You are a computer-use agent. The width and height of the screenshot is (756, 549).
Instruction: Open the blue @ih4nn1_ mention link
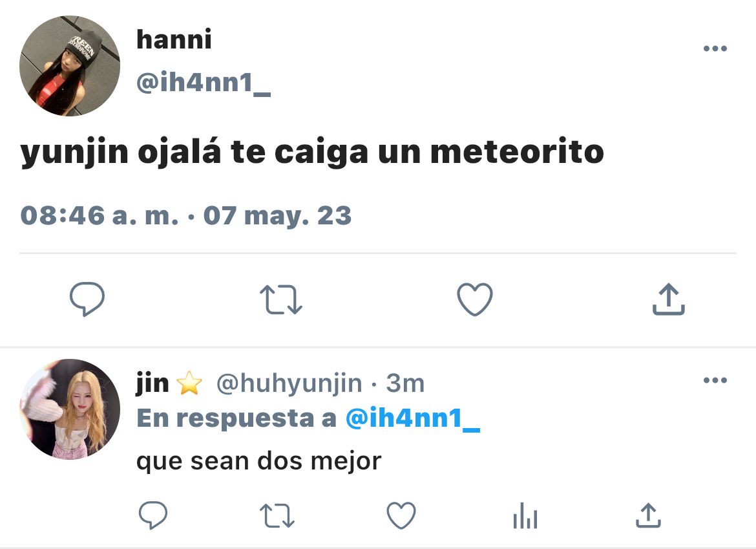[413, 418]
